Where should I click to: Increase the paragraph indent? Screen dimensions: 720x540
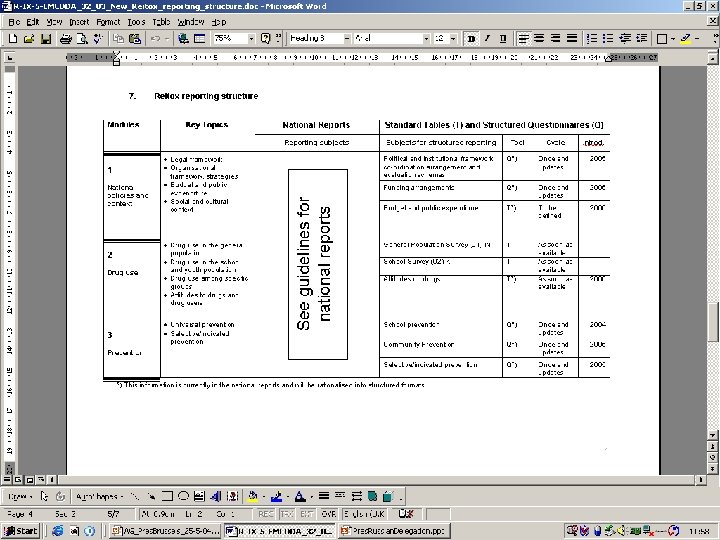(641, 39)
